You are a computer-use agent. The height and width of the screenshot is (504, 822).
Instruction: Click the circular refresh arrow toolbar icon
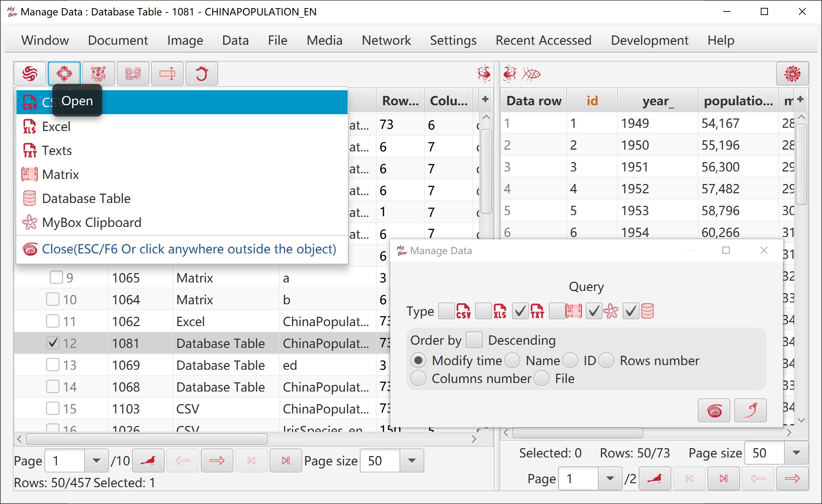coord(202,74)
